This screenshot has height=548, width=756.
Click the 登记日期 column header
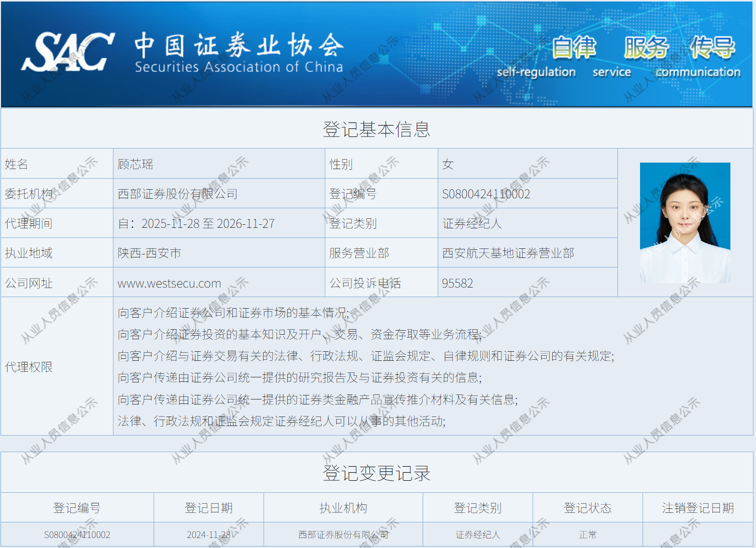coord(208,508)
